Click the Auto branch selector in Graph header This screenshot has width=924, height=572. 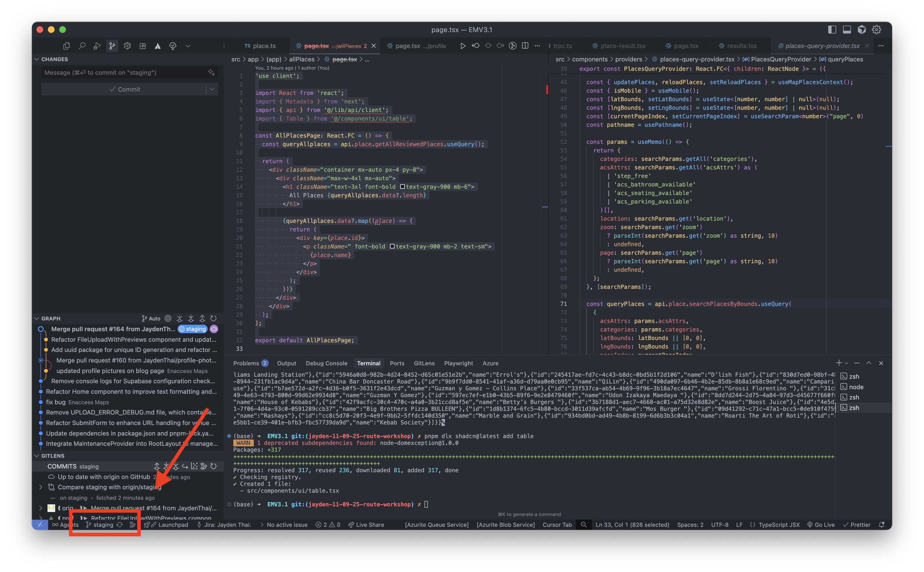(x=151, y=318)
